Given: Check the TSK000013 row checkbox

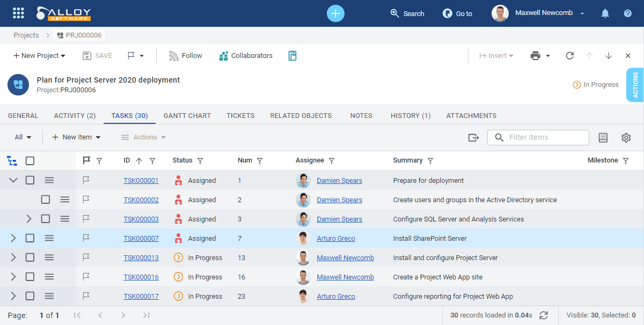Looking at the screenshot, I should [x=30, y=257].
